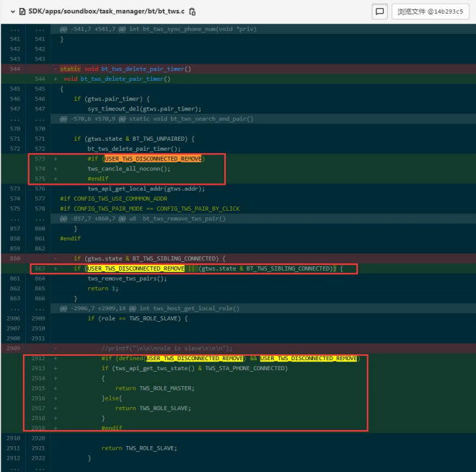Expand hidden lines after line 2922
Screen dimensions: 476x472
pos(25,468)
